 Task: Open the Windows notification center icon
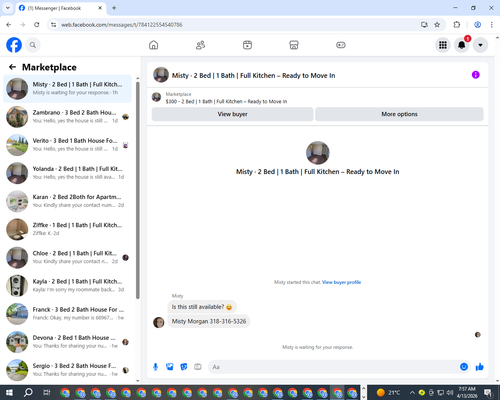tap(489, 393)
